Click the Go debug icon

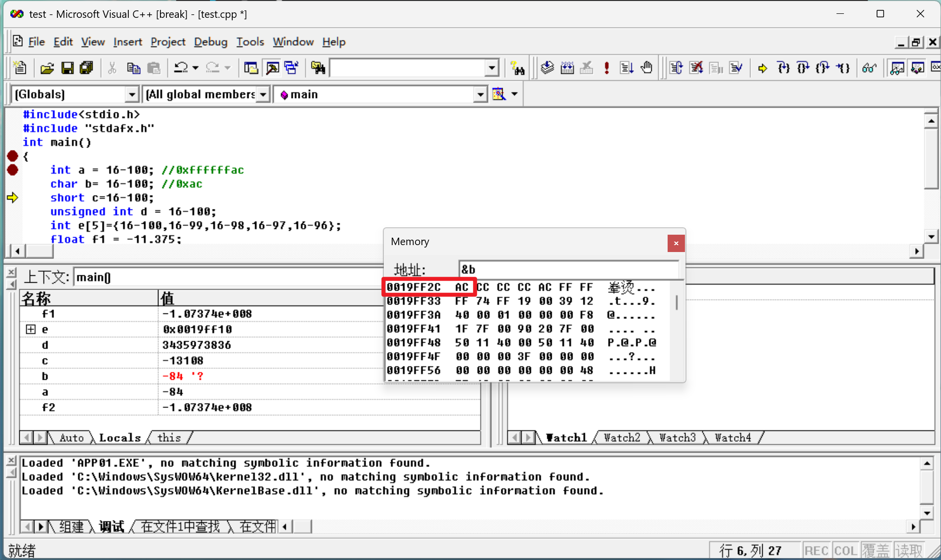pyautogui.click(x=627, y=68)
